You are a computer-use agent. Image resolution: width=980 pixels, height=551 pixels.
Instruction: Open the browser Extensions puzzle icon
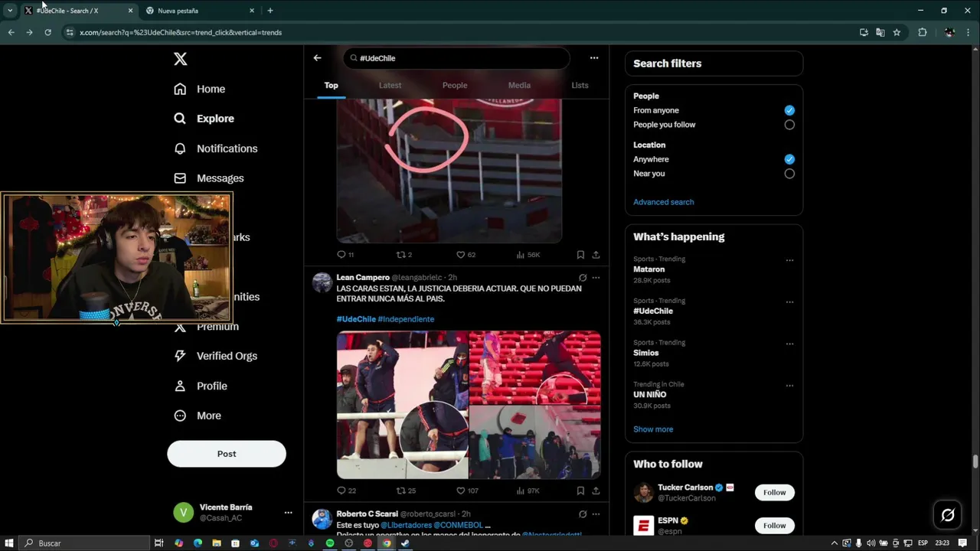click(923, 32)
